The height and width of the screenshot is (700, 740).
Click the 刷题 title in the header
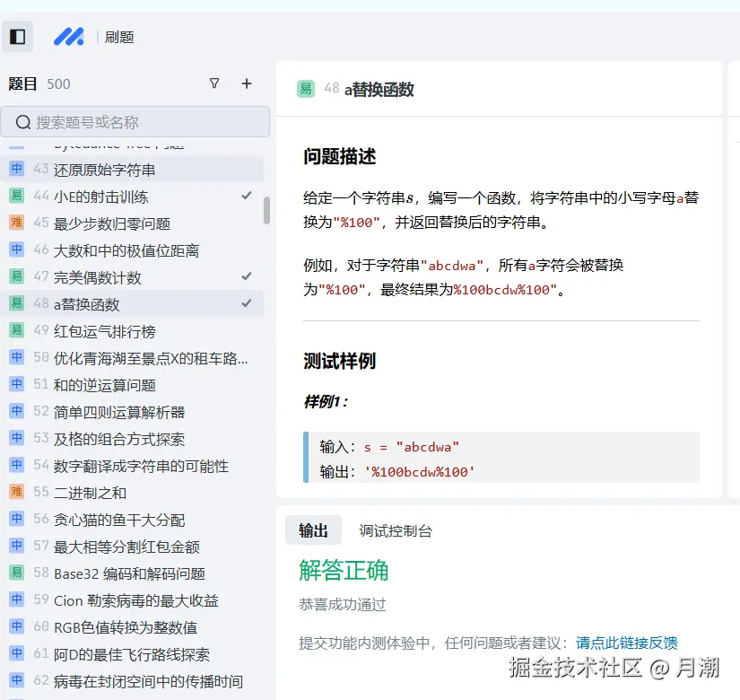click(118, 36)
